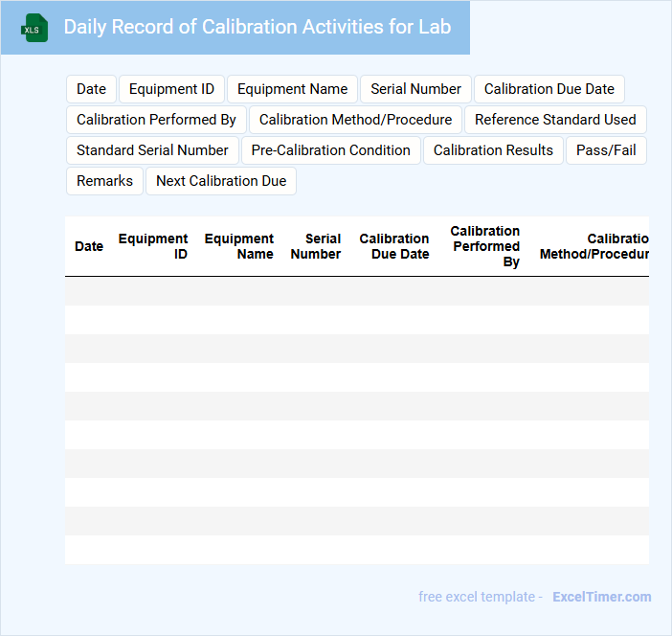Click the Calibration Method/Procedure tag
The height and width of the screenshot is (636, 672).
(x=355, y=120)
